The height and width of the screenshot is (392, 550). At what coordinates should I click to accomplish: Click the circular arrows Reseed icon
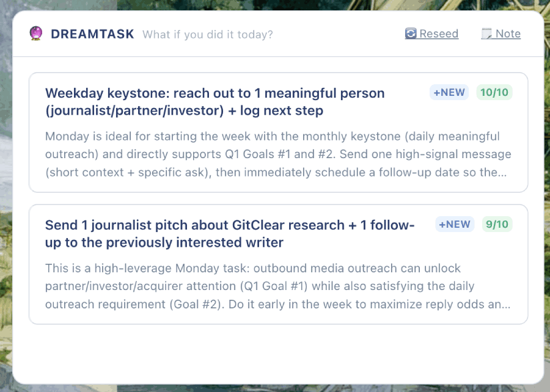pyautogui.click(x=411, y=34)
